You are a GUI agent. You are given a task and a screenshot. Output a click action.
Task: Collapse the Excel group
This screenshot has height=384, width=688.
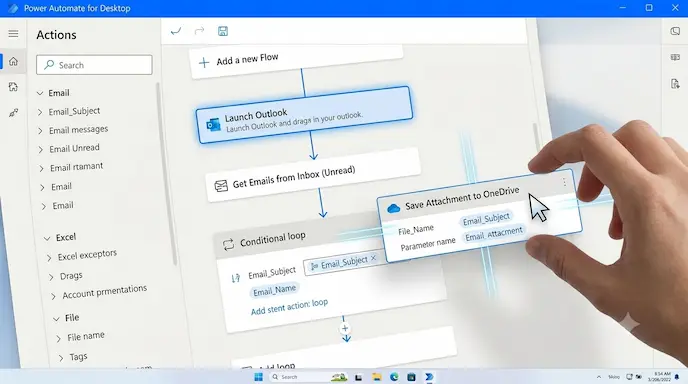tap(47, 238)
